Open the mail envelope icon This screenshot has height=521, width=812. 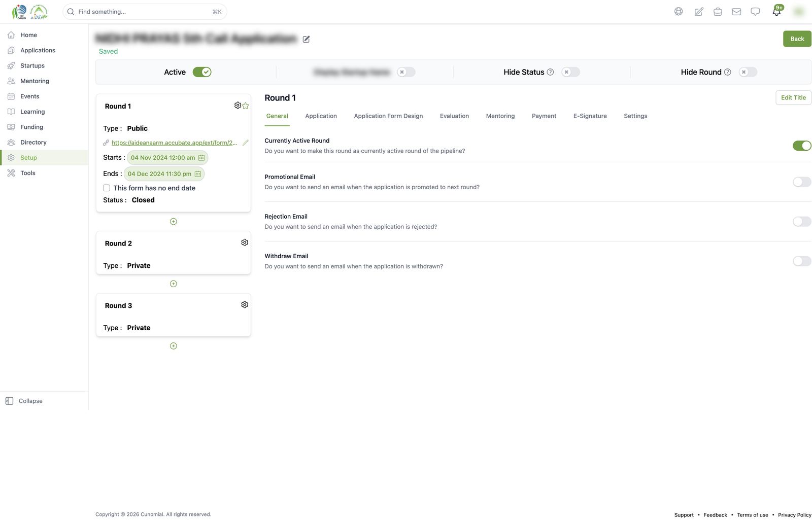pyautogui.click(x=736, y=12)
